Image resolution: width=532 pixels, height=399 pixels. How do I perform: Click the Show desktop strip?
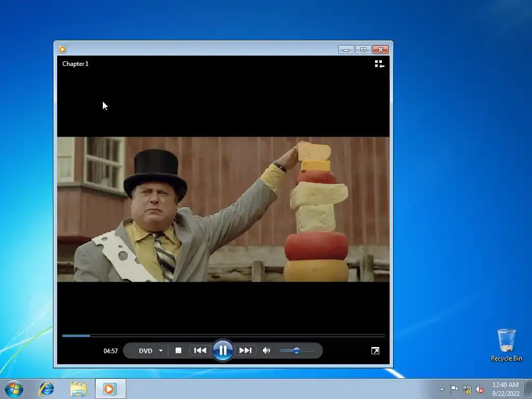(528, 389)
